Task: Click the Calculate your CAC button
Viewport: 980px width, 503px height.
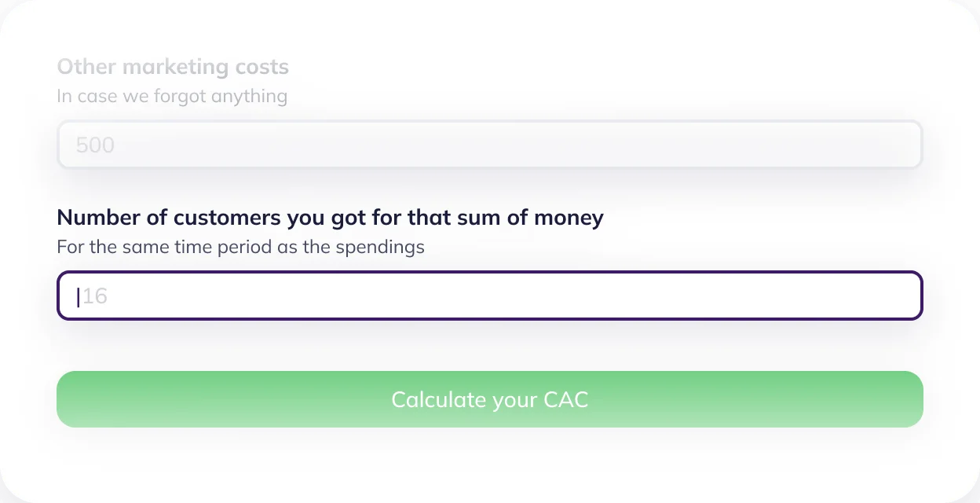Action: click(490, 399)
